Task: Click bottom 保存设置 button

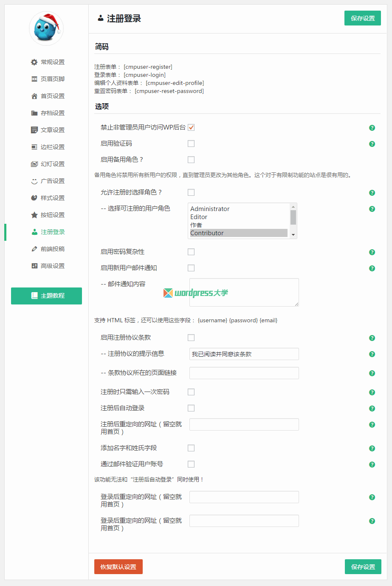Action: 363,567
